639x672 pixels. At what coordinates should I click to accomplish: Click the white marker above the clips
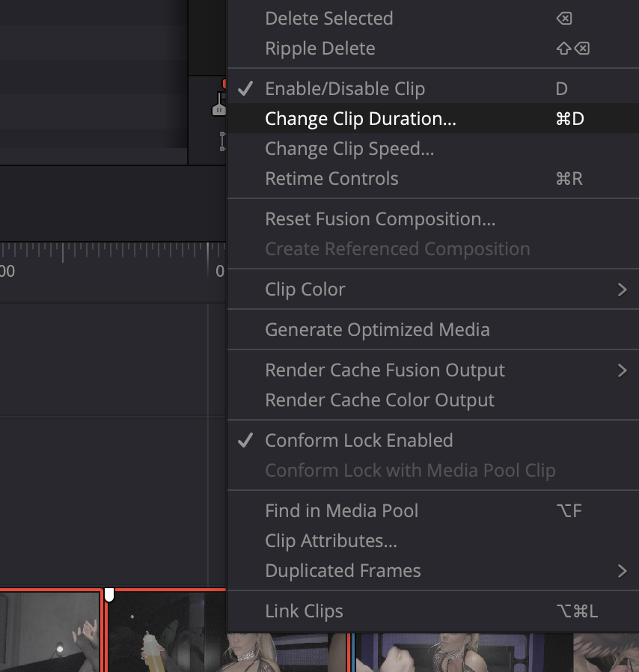click(x=109, y=595)
